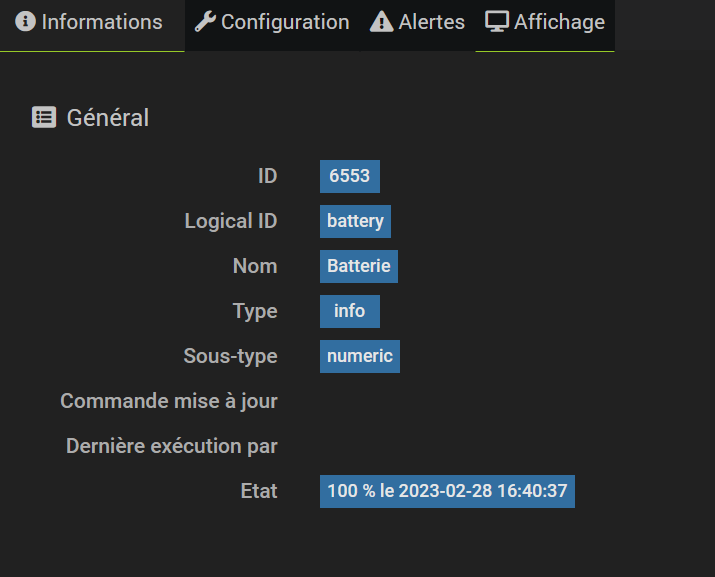Click the warning triangle icon on Alertes tab
Viewport: 715px width, 577px height.
(381, 22)
